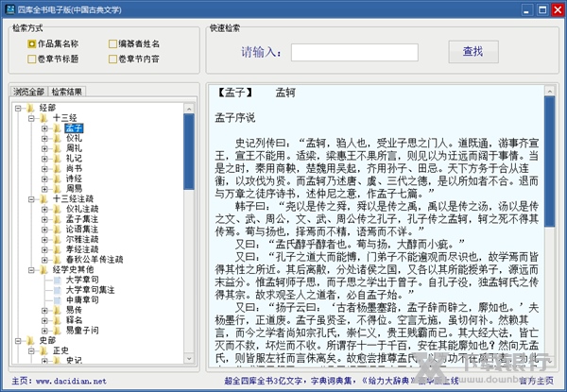Image resolution: width=567 pixels, height=392 pixels.
Task: Click the 经学史其他 folder icon
Action: click(x=43, y=269)
